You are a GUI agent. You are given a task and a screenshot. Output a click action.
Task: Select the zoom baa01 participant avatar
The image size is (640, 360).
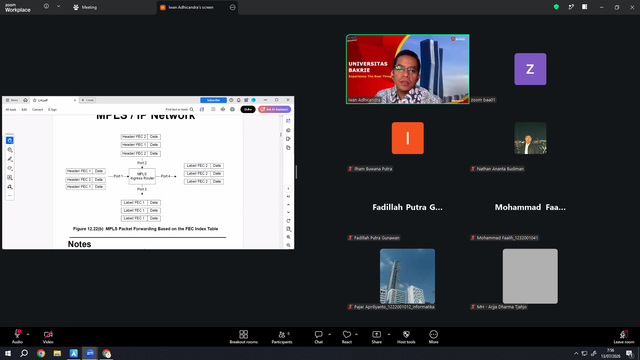coord(530,69)
